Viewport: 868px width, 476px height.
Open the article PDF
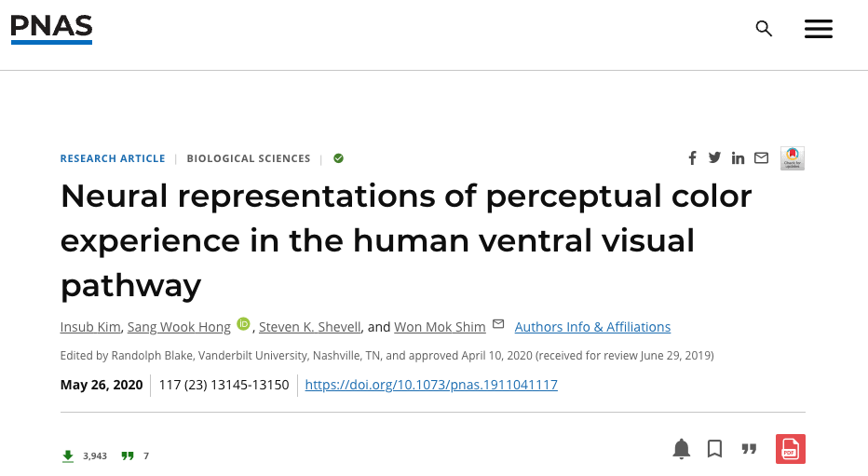click(790, 449)
